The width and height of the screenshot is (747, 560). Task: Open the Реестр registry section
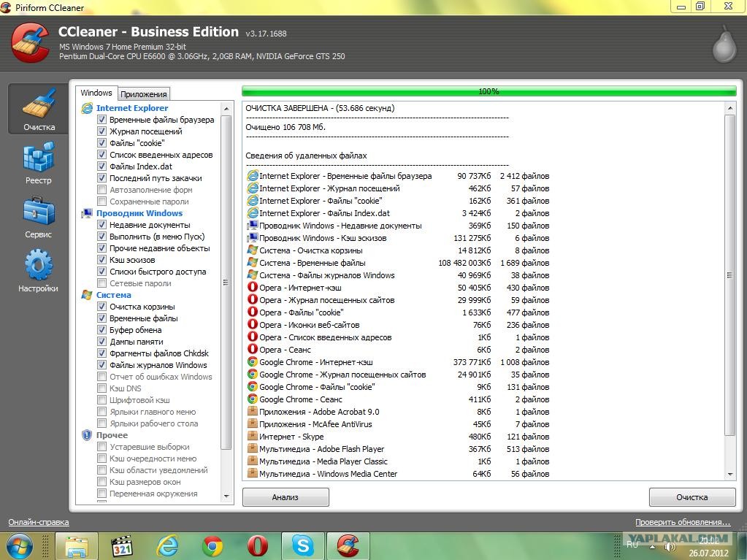[38, 163]
